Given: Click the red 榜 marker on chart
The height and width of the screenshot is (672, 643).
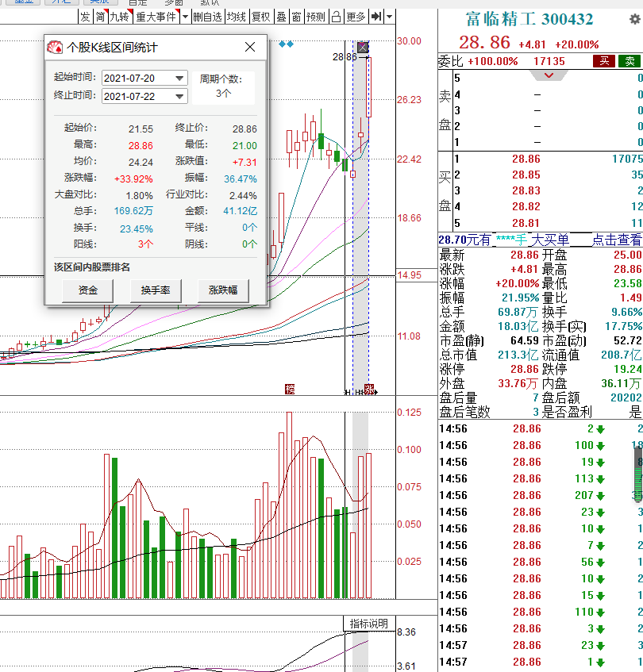Looking at the screenshot, I should [290, 389].
